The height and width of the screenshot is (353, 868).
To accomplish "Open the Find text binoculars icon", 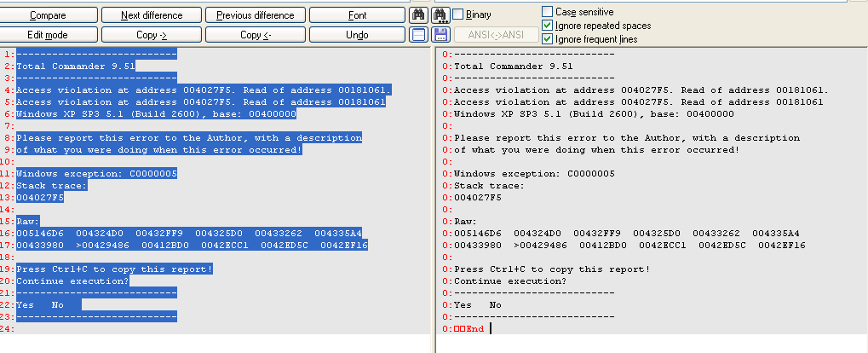I will (x=419, y=15).
